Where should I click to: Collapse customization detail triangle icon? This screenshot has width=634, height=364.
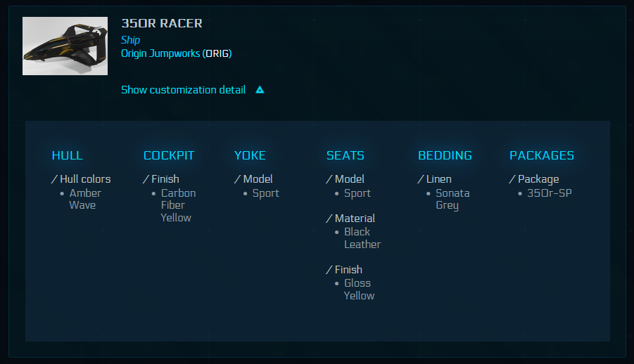260,90
